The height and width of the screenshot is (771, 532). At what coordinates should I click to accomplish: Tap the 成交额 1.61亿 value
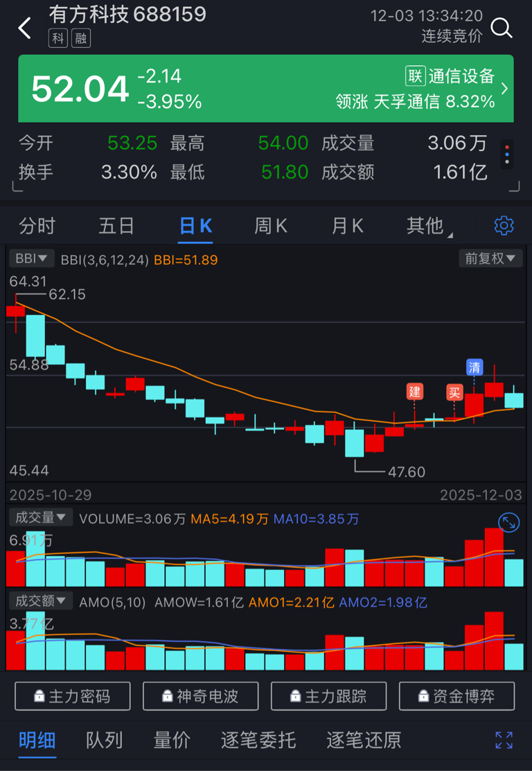tap(460, 172)
